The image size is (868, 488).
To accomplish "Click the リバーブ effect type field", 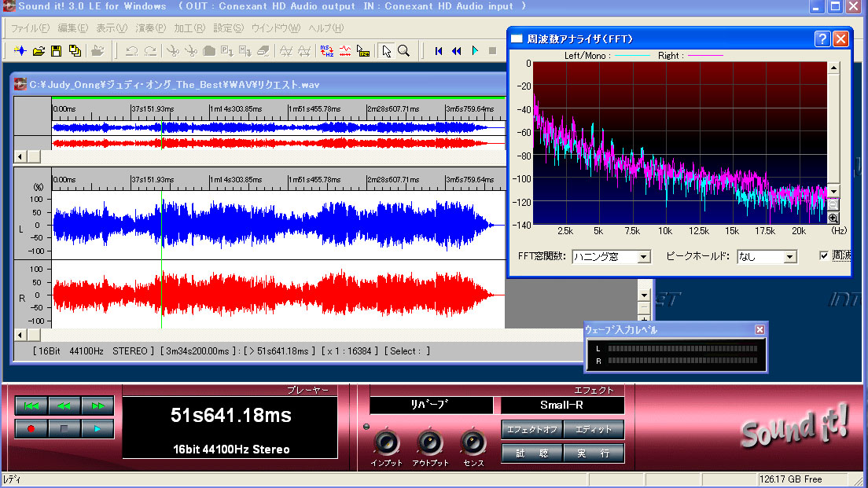I will coord(431,405).
